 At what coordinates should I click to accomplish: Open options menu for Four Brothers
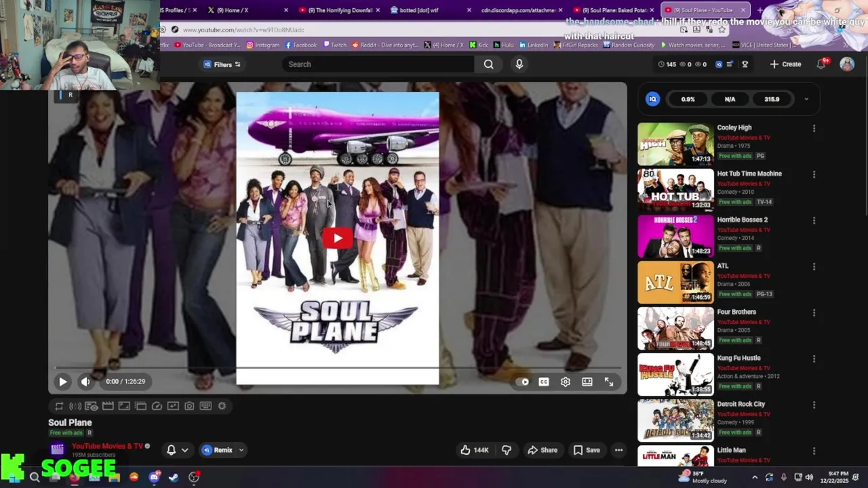coord(814,312)
